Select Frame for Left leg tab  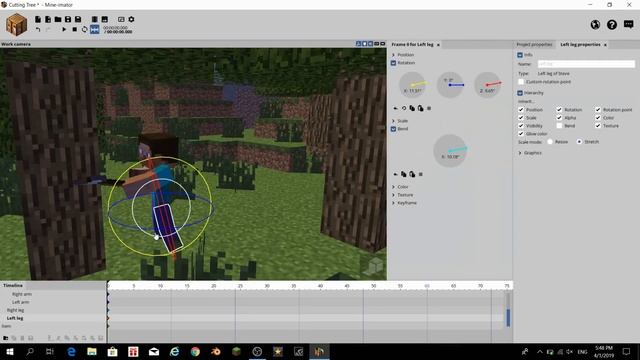[412, 44]
